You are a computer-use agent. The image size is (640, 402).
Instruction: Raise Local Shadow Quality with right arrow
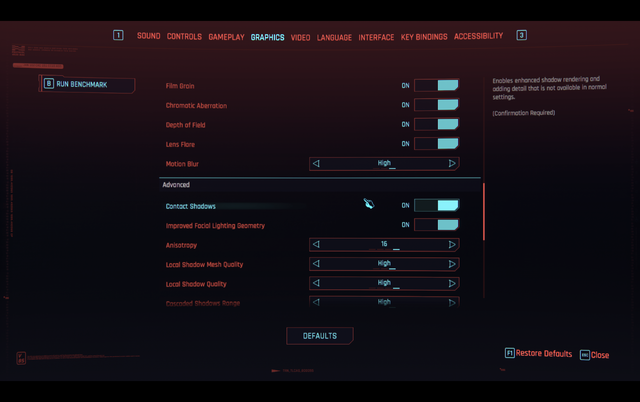tap(452, 283)
